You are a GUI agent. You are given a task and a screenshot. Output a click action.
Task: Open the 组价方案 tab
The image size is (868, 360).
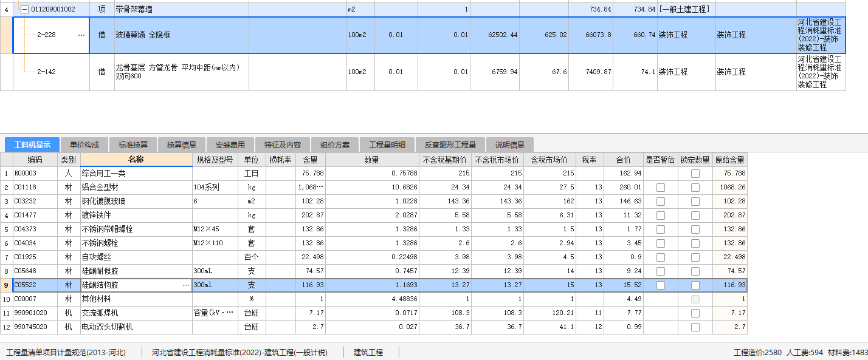tap(335, 144)
